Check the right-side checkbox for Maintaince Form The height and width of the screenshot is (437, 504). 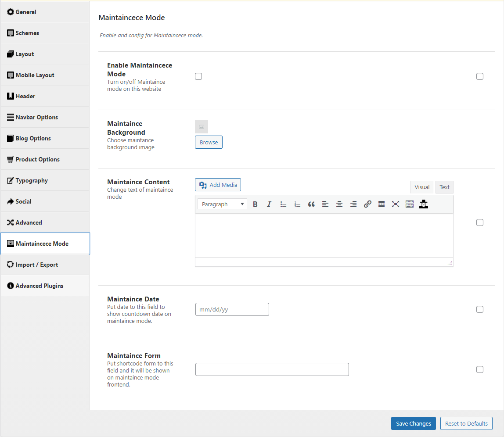coord(480,369)
